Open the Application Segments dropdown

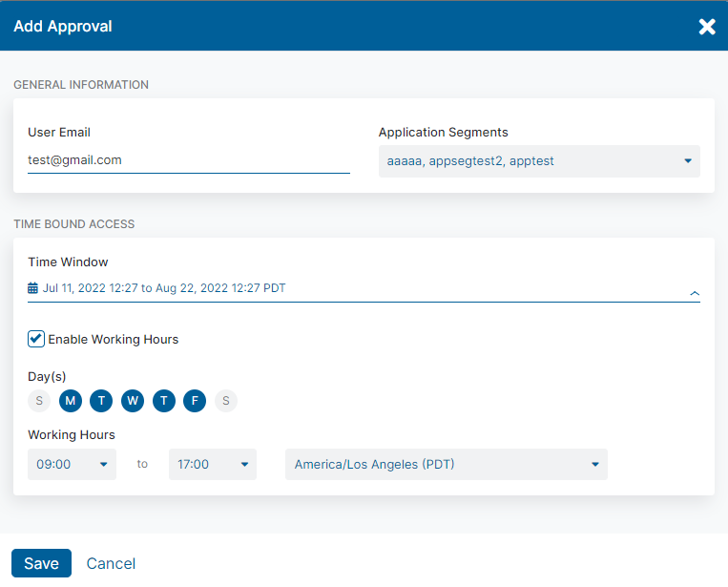point(538,161)
